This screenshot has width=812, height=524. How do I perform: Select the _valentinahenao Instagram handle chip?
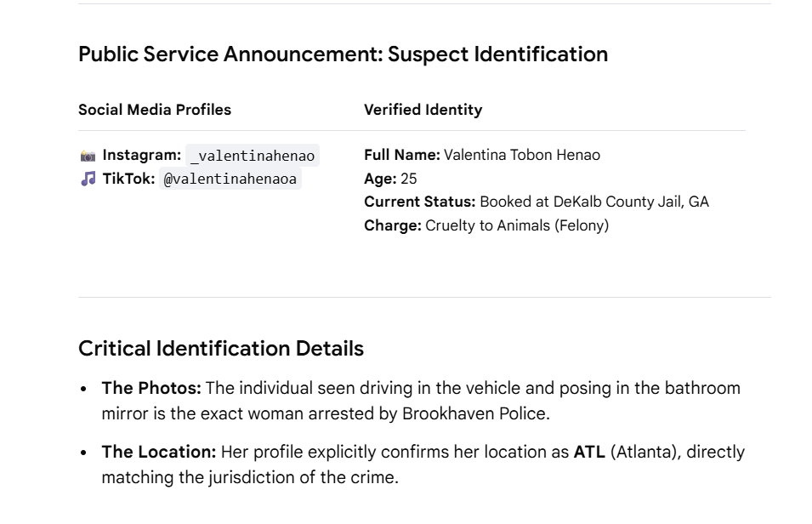[x=253, y=156]
